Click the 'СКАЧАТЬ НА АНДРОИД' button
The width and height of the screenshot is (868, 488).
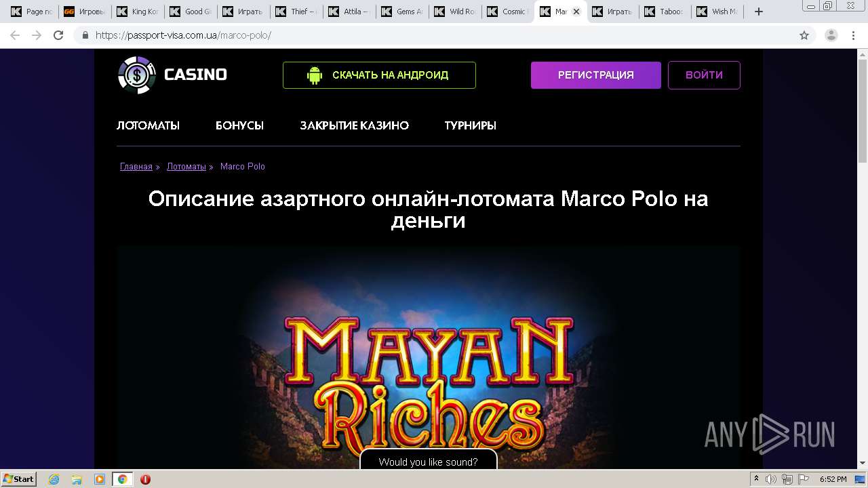(379, 75)
